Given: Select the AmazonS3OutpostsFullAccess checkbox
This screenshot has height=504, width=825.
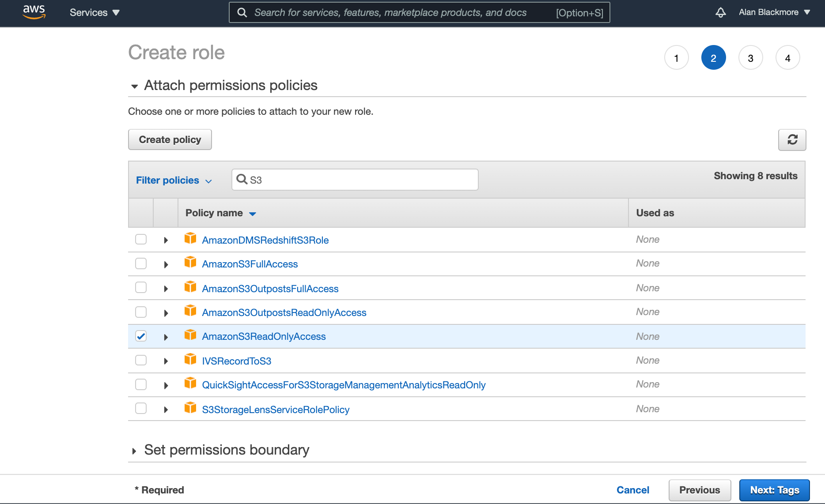Looking at the screenshot, I should click(x=140, y=287).
